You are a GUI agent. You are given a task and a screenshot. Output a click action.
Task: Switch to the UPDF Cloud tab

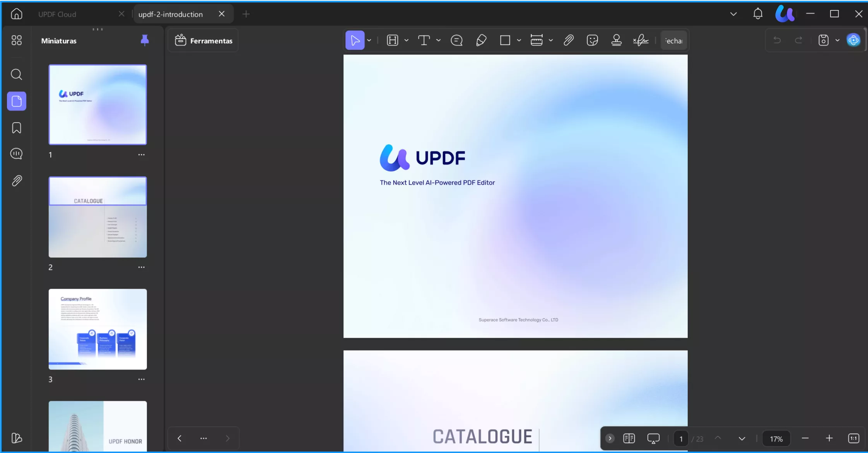pyautogui.click(x=57, y=14)
